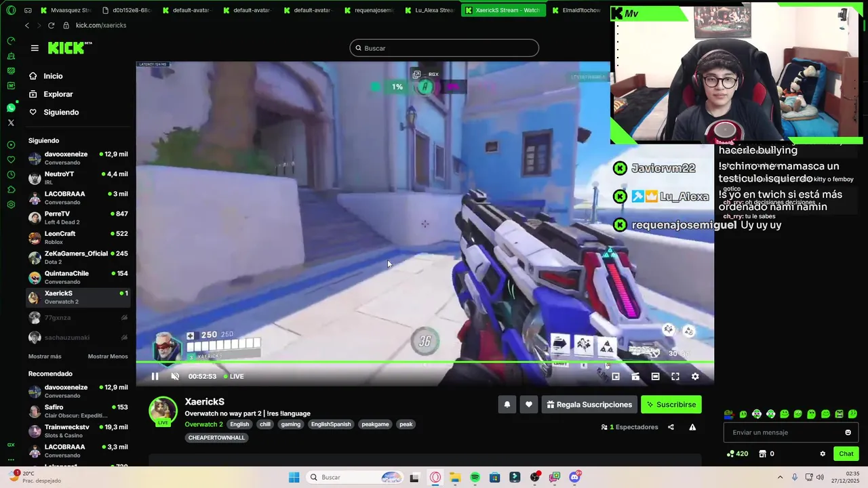This screenshot has height=488, width=868.
Task: Switch to requenajosemiguel tab
Action: tap(370, 10)
